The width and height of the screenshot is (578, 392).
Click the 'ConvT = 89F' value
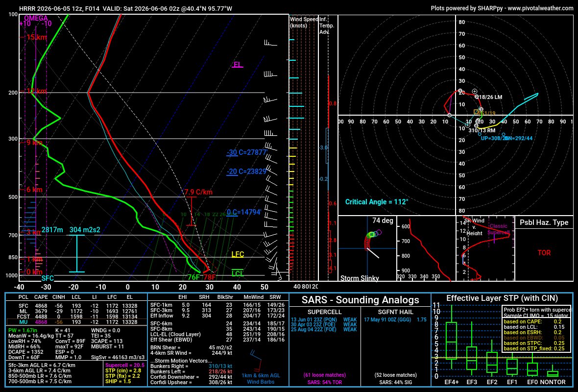tap(70, 341)
